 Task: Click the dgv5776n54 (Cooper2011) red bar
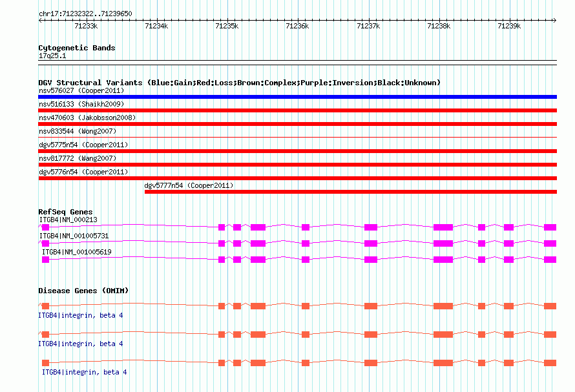pos(297,178)
